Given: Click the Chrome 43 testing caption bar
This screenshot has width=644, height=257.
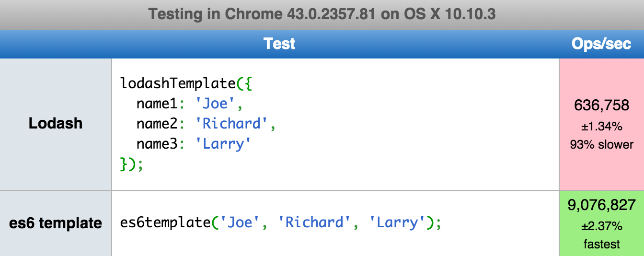Looking at the screenshot, I should click(322, 14).
